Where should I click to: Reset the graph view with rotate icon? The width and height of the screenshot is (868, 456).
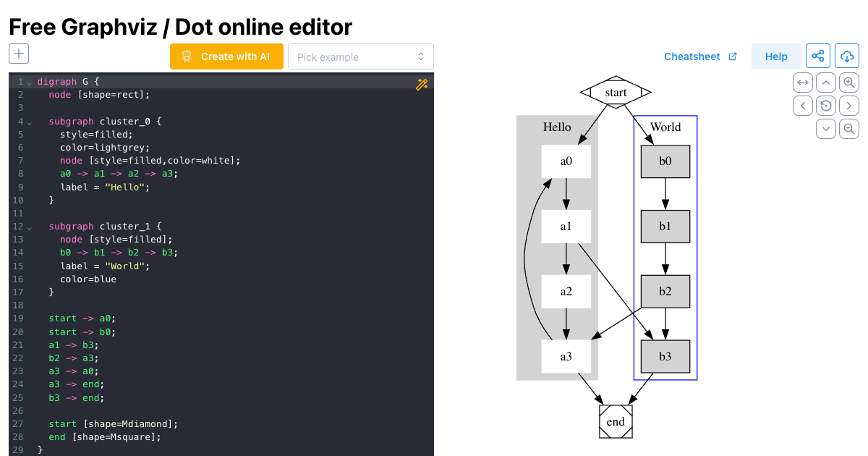point(826,106)
